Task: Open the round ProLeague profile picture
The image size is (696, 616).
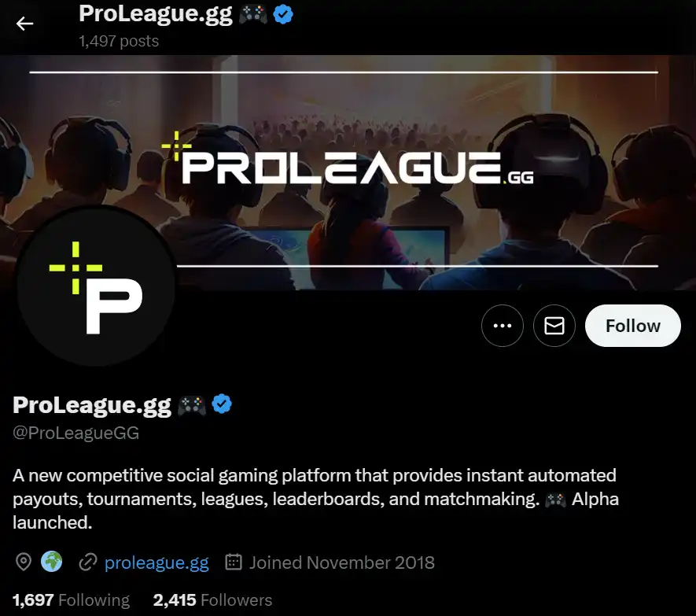Action: pos(95,286)
